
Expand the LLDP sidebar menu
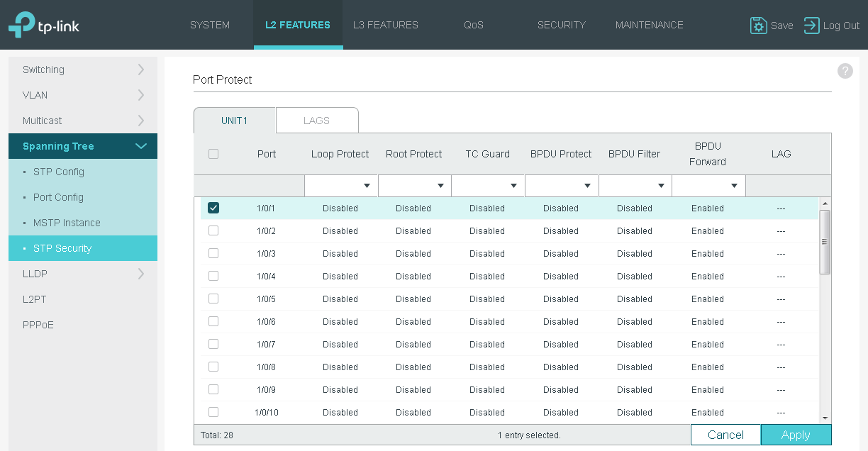click(83, 274)
